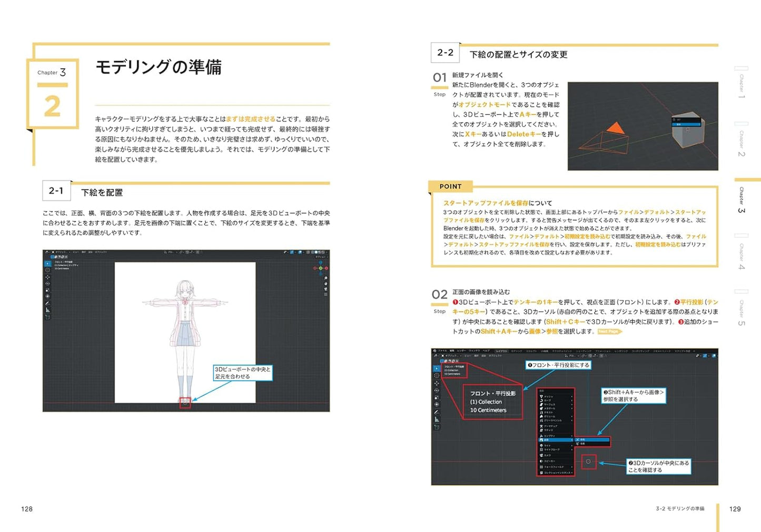Select the Scale tool in right viewport toolbar
The height and width of the screenshot is (532, 761).
pos(437,398)
